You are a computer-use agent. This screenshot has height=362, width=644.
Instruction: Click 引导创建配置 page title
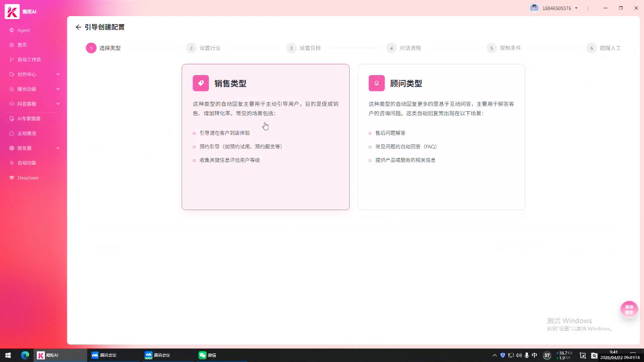pos(105,27)
